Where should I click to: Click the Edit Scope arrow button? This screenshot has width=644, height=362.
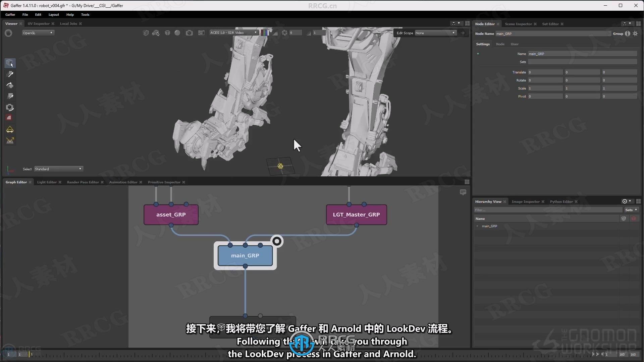tap(463, 33)
